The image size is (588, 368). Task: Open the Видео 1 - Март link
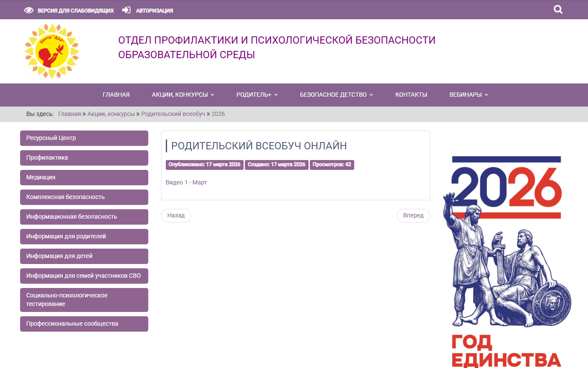coord(186,182)
